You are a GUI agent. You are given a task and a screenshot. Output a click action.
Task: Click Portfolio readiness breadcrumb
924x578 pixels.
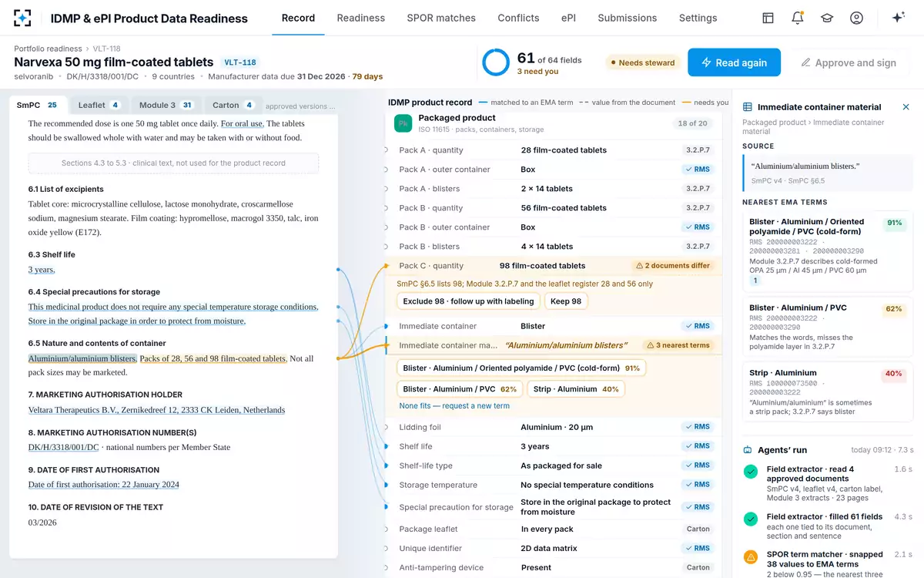click(48, 49)
